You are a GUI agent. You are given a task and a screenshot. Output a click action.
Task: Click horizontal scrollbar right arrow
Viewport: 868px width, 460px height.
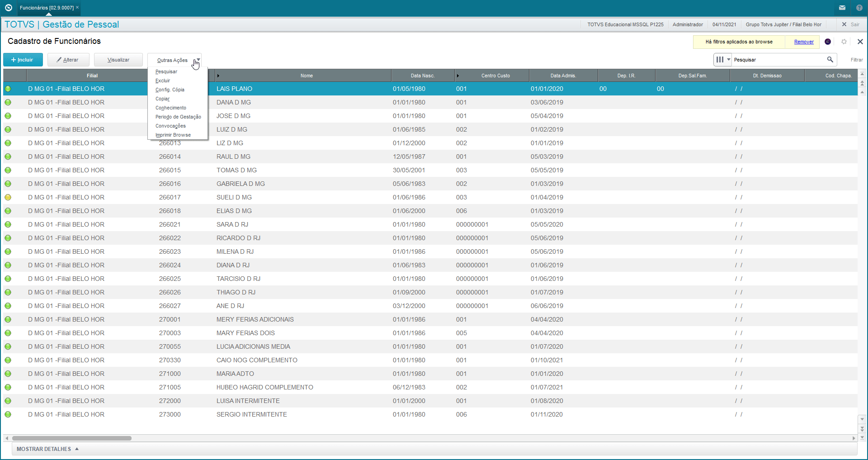pos(854,438)
